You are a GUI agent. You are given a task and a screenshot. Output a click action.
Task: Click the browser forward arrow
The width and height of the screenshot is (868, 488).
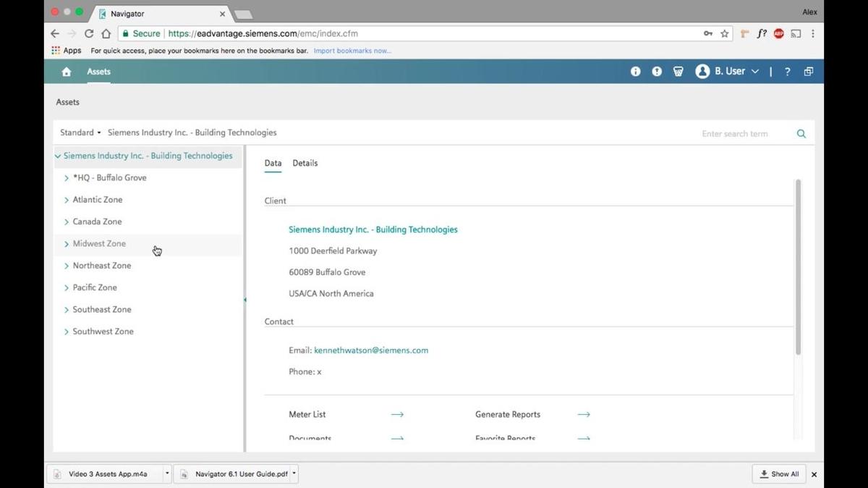72,33
